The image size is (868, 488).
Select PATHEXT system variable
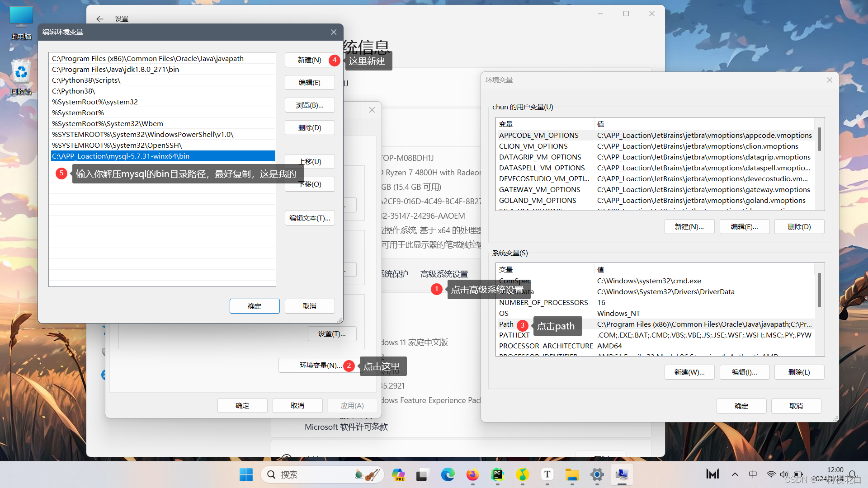(x=655, y=335)
